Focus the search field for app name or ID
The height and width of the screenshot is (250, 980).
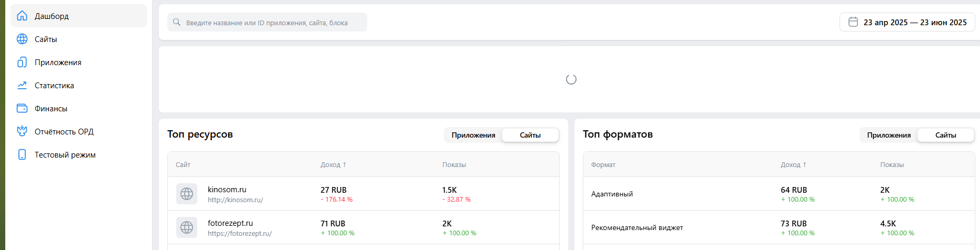[x=267, y=22]
